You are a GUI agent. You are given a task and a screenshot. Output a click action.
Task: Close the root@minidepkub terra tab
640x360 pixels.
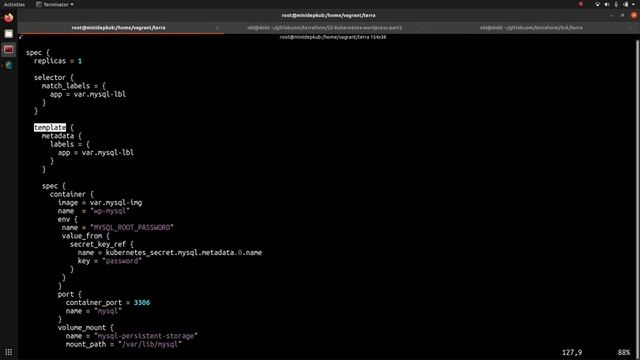click(x=217, y=28)
